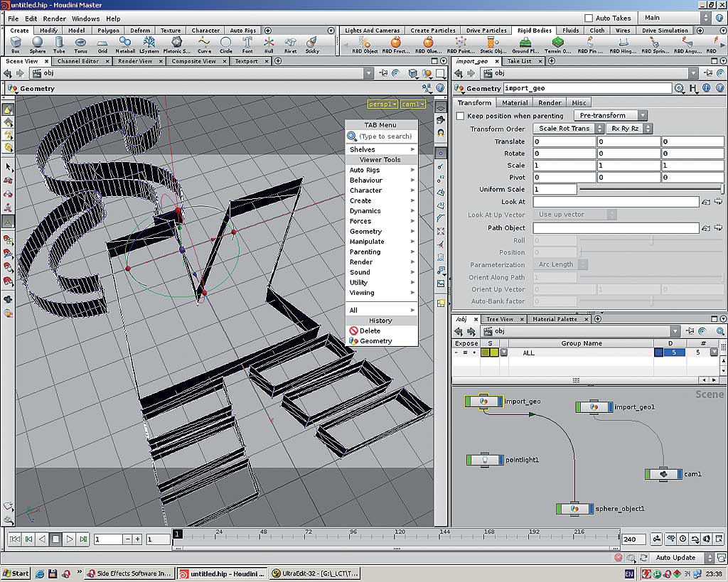Play the timeline forward
The image size is (728, 582).
(70, 539)
